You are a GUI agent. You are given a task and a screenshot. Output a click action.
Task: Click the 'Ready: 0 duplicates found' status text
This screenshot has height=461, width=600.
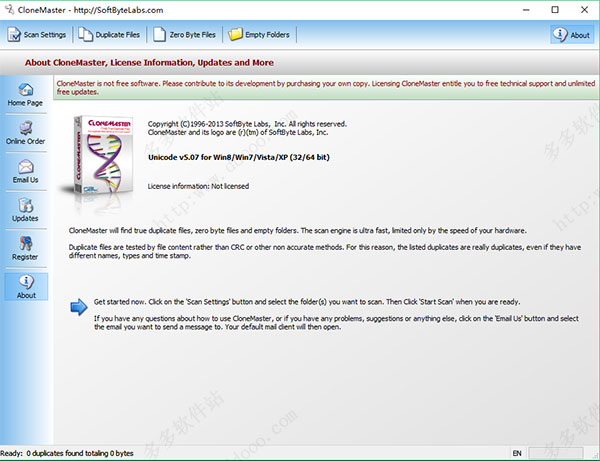(x=67, y=453)
